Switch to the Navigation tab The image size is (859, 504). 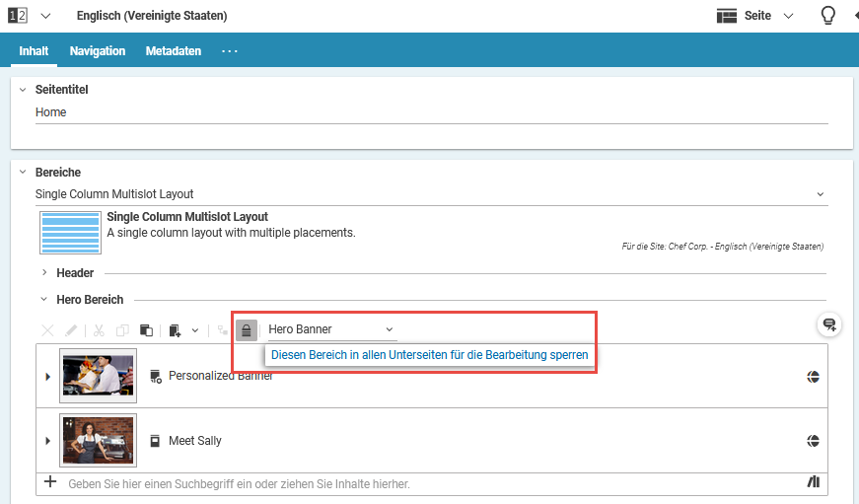98,51
